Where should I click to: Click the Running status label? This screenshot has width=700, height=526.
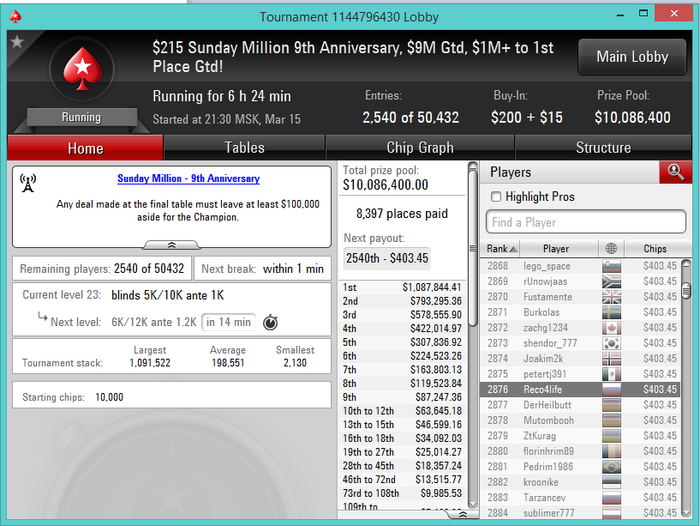[x=81, y=117]
